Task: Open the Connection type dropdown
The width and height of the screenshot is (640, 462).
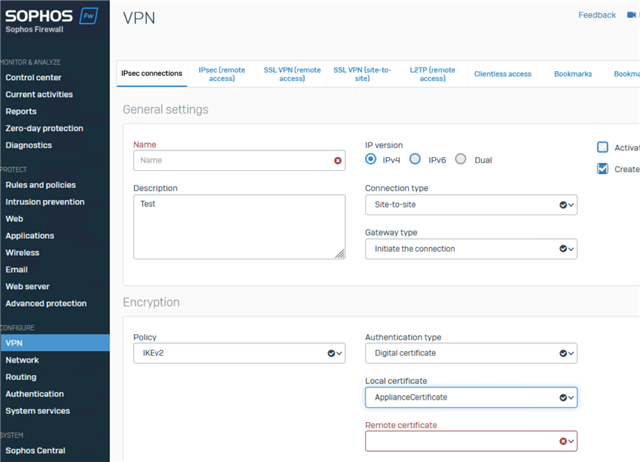Action: pyautogui.click(x=470, y=205)
